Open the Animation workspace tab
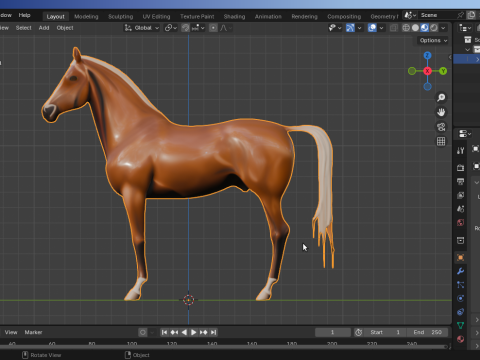Viewport: 480px width, 360px height. point(268,16)
